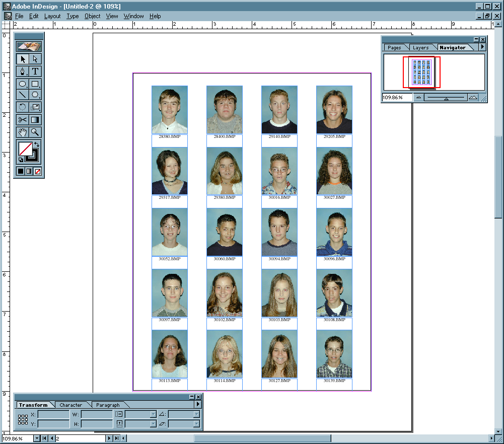The image size is (504, 444).
Task: Click the 30139.BMP caption text
Action: [x=334, y=381]
